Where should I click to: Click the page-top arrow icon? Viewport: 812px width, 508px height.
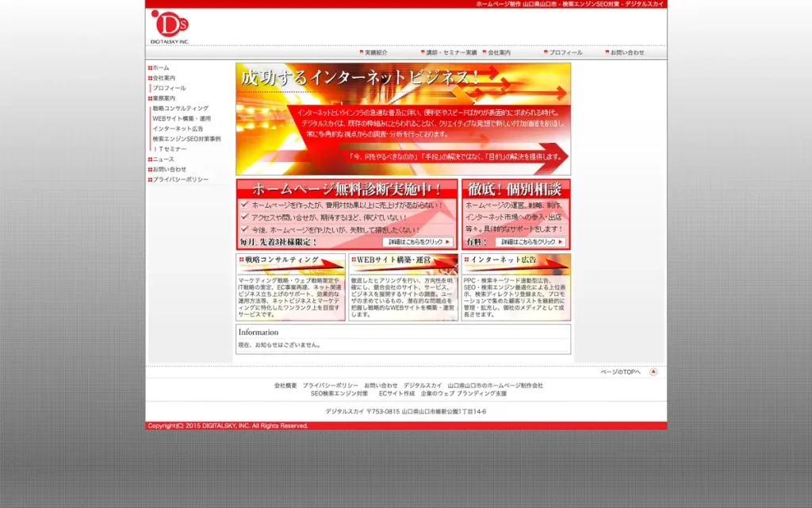tap(653, 371)
